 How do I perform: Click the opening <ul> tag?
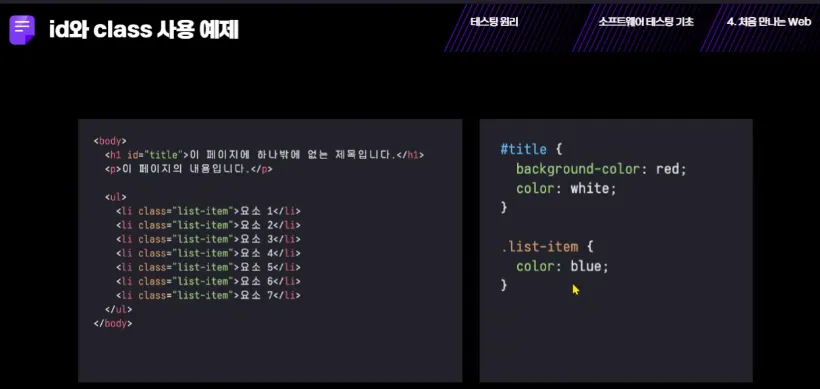116,197
